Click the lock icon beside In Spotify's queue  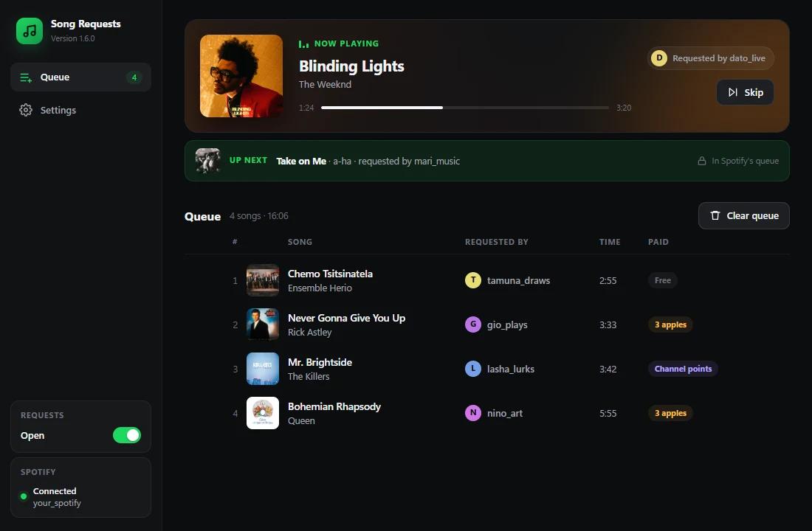702,161
